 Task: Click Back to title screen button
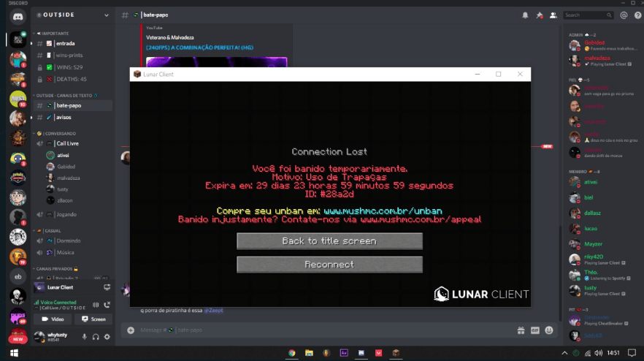tap(329, 241)
